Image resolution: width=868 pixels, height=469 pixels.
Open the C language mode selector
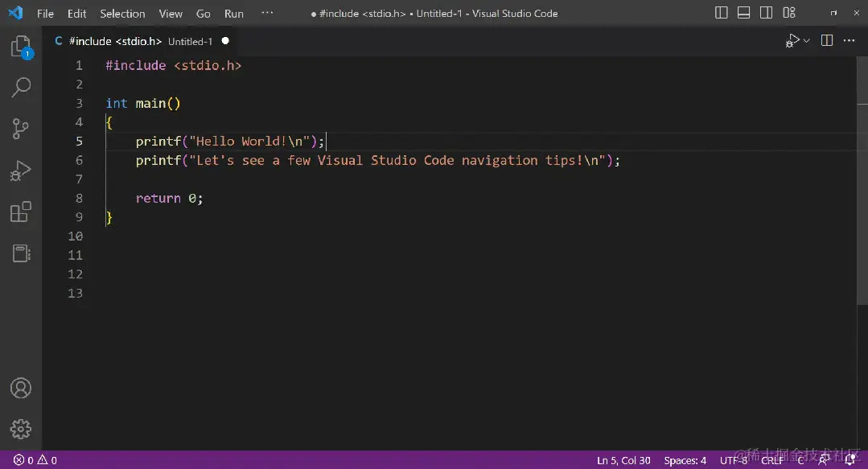(x=800, y=461)
